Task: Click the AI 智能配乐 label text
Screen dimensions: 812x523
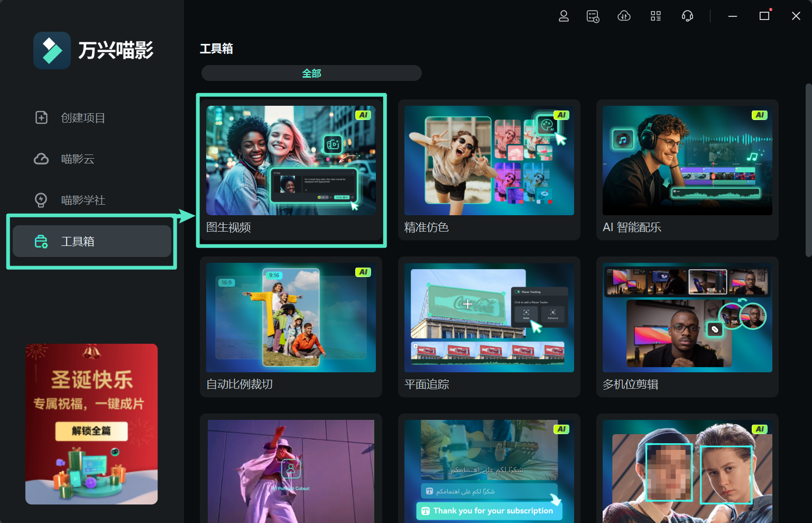Action: pos(632,227)
